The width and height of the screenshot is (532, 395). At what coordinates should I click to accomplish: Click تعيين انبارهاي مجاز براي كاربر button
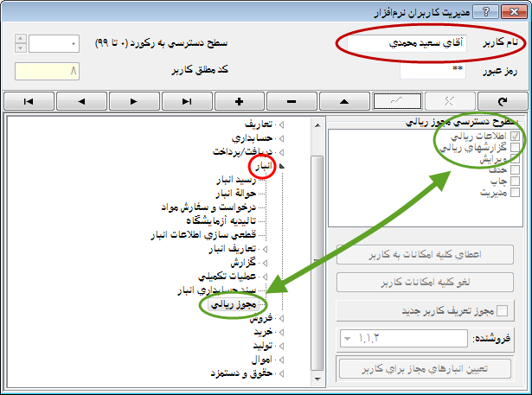pyautogui.click(x=425, y=368)
